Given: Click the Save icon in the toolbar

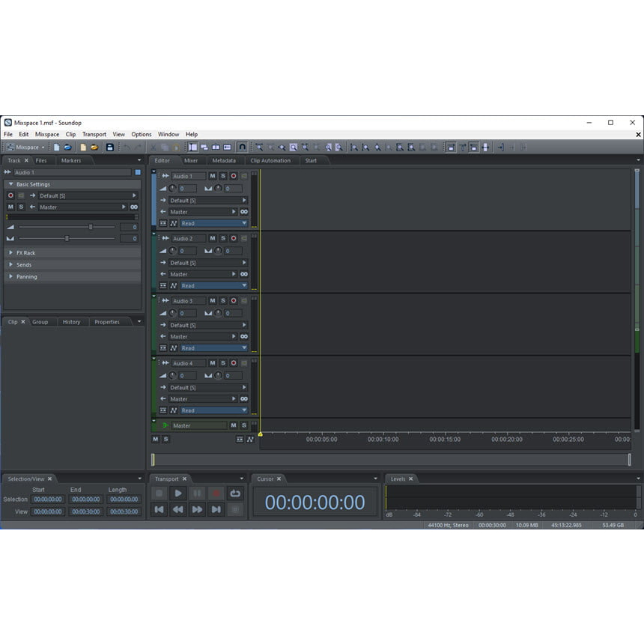Looking at the screenshot, I should [x=110, y=148].
